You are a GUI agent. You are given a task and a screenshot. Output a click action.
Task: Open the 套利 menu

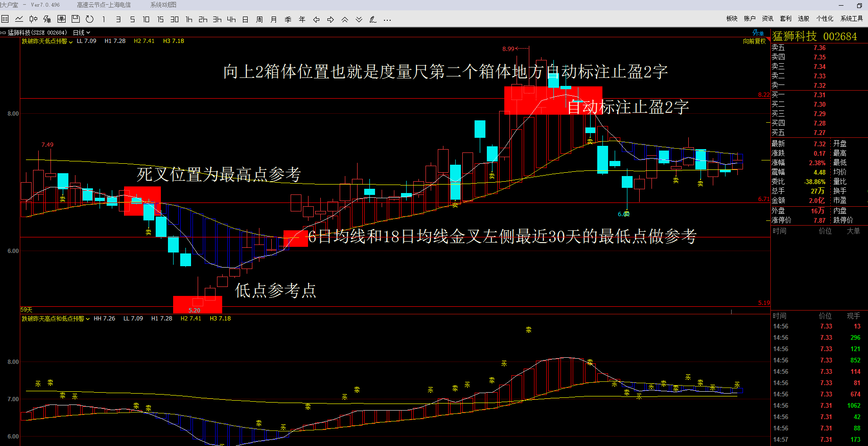(786, 18)
